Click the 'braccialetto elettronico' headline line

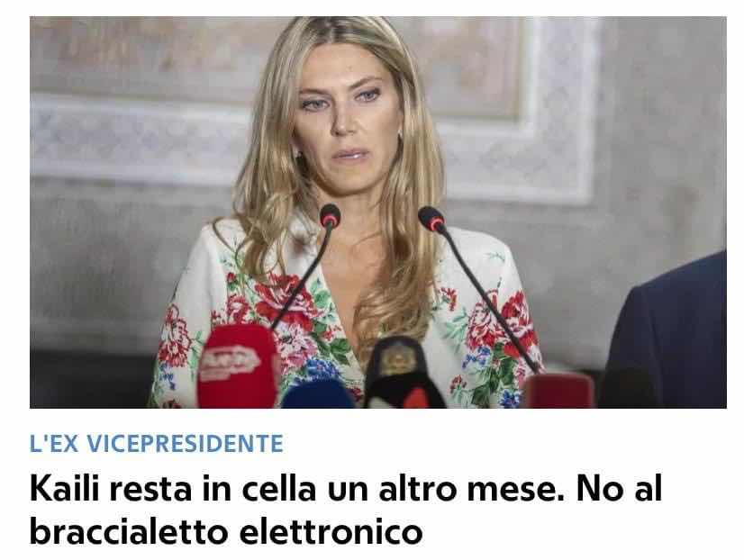(x=226, y=531)
